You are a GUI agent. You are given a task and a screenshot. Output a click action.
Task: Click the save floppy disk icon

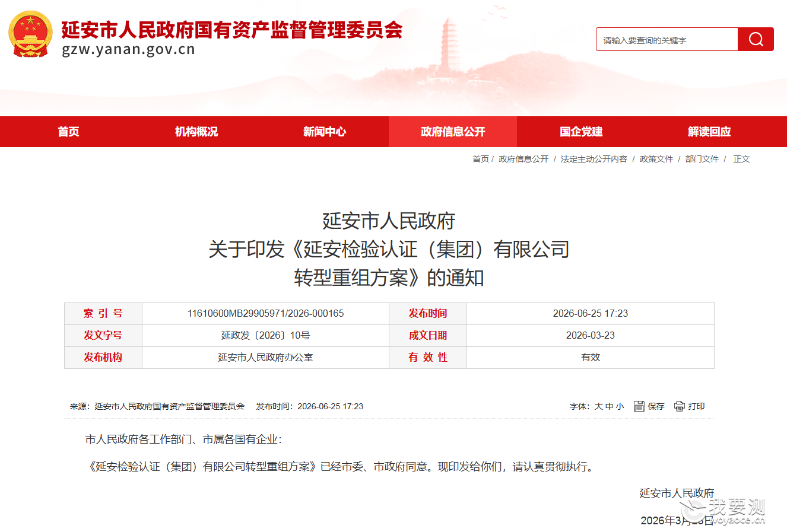pyautogui.click(x=639, y=406)
